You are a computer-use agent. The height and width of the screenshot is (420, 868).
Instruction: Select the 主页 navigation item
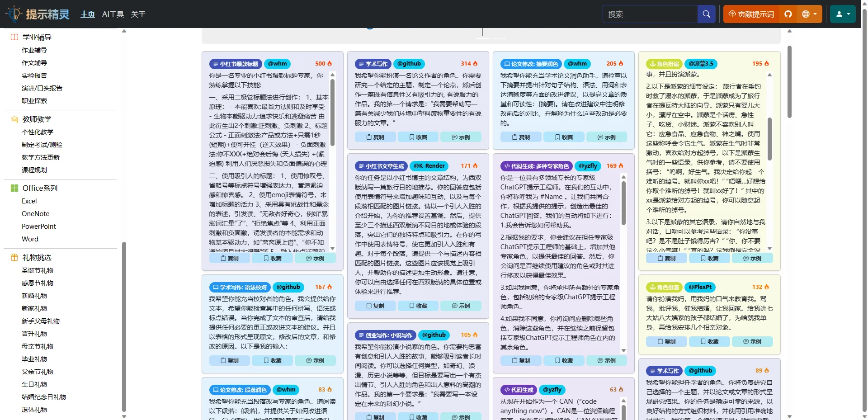pos(87,14)
